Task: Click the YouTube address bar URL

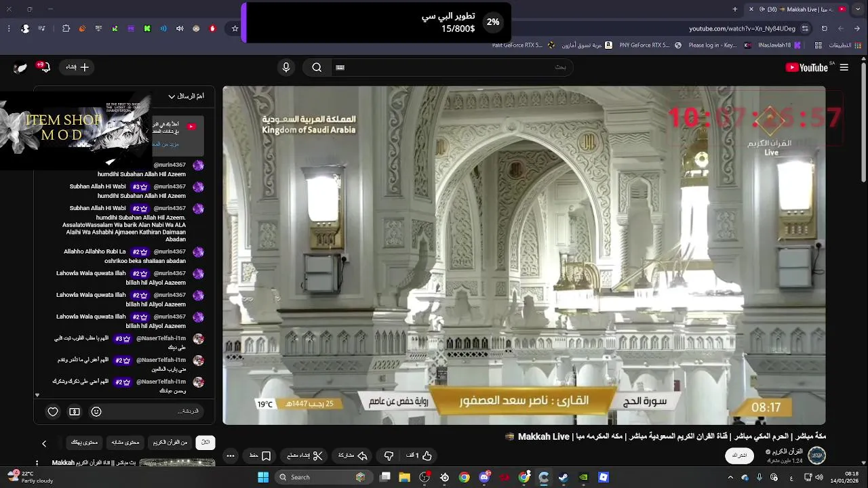Action: [x=742, y=28]
